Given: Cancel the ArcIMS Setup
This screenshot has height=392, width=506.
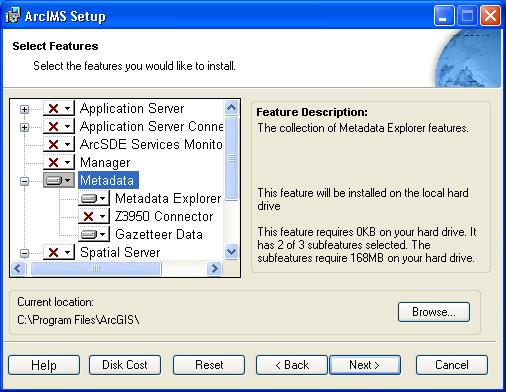Looking at the screenshot, I should click(x=452, y=365).
